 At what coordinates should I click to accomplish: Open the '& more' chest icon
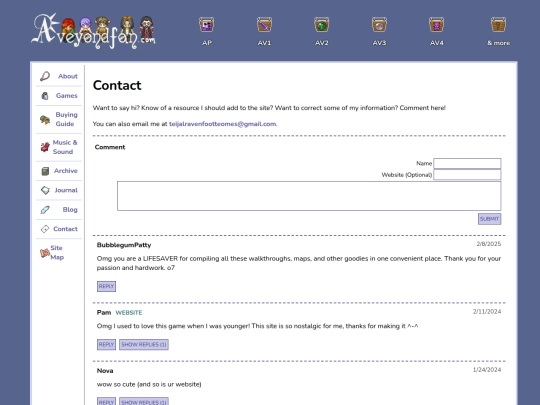(498, 25)
